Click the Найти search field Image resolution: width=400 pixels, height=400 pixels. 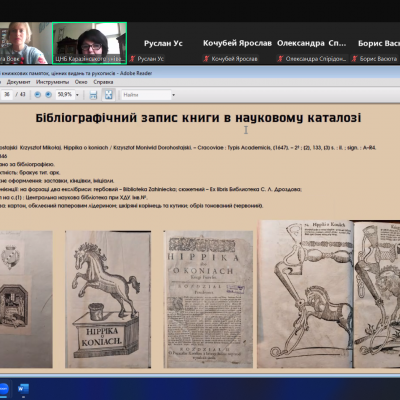tap(146, 95)
